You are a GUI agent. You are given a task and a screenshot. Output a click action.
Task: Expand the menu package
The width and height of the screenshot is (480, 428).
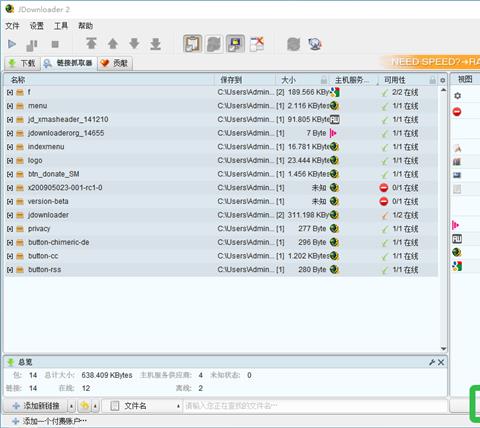pyautogui.click(x=10, y=106)
